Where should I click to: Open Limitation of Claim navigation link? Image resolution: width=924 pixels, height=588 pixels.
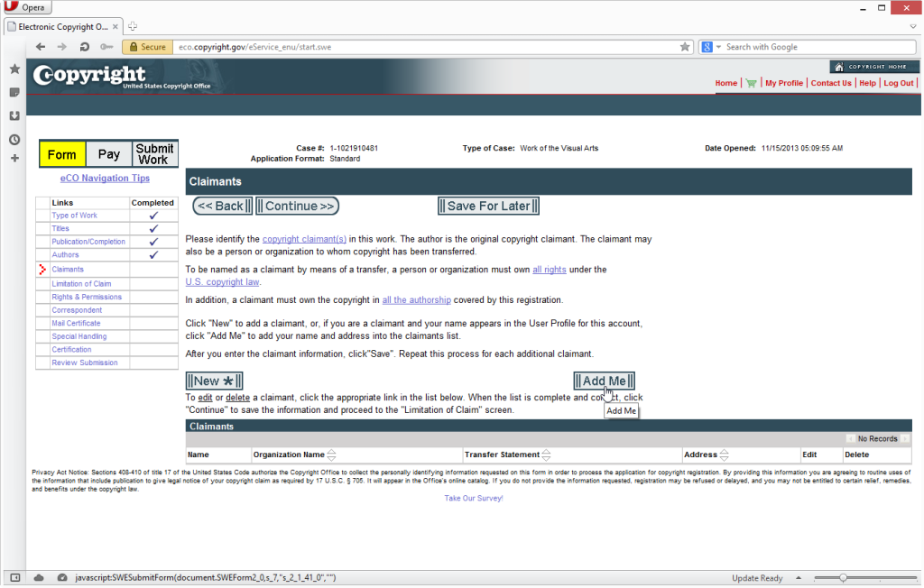tap(81, 284)
